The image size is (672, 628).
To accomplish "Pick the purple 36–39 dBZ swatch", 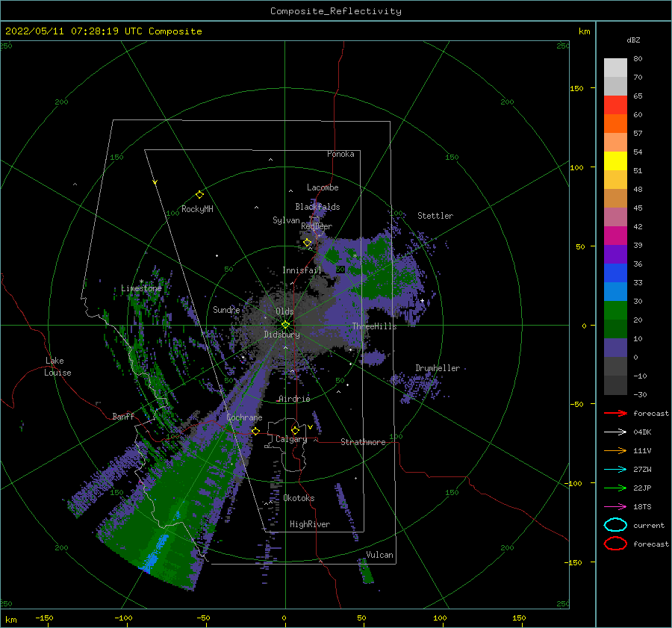I will (x=615, y=255).
